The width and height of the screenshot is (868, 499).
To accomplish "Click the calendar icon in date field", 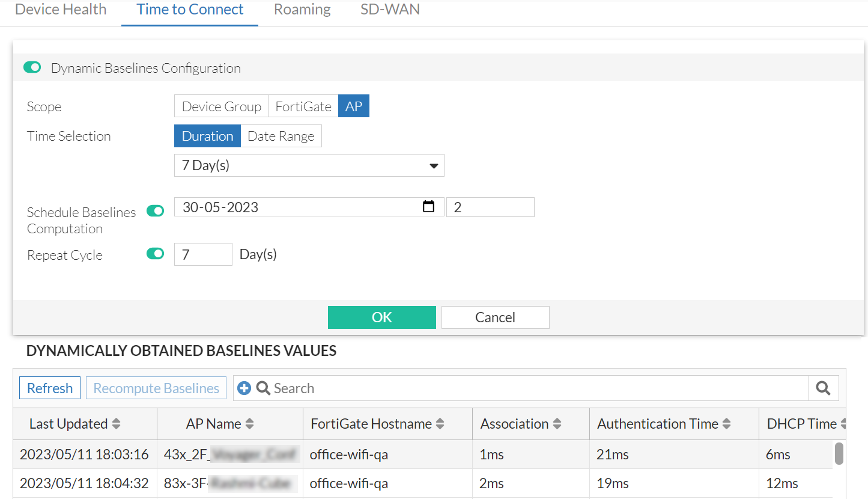I will pos(428,207).
